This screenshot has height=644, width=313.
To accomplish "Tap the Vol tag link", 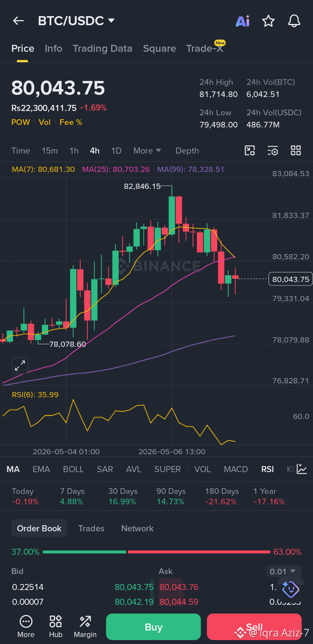I will tap(45, 122).
